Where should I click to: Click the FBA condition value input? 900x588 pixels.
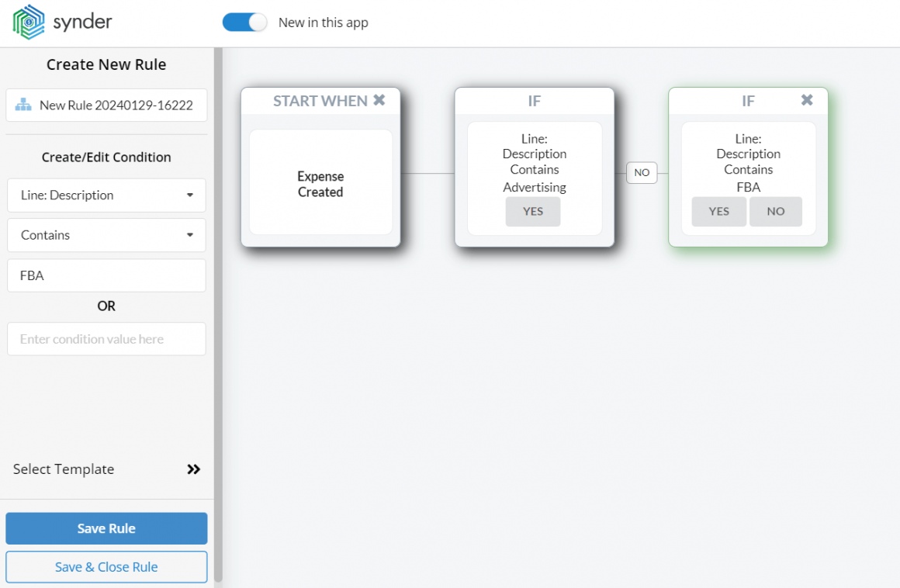106,275
